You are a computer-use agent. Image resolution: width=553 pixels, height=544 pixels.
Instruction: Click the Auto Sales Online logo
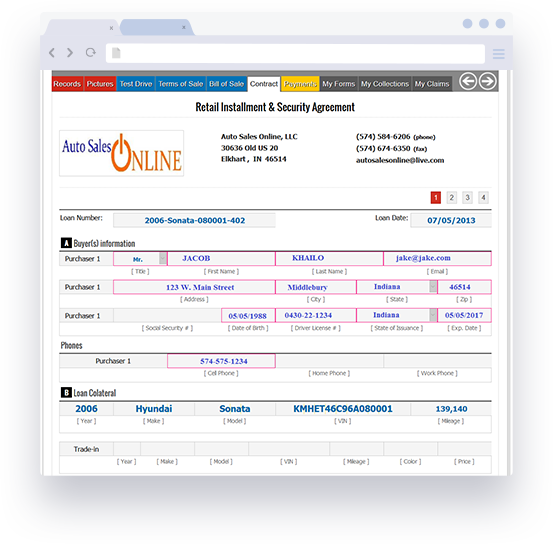click(x=121, y=153)
